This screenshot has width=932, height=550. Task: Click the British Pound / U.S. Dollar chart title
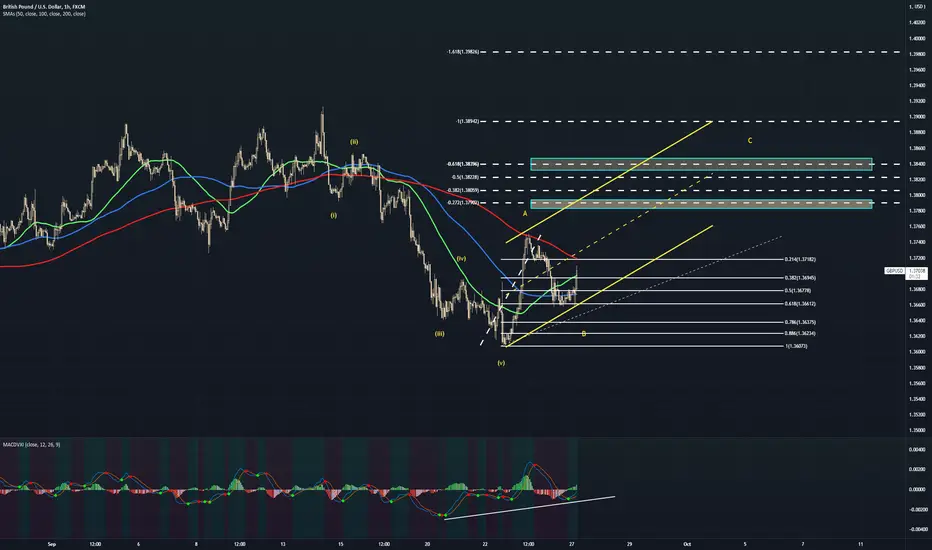pyautogui.click(x=44, y=7)
